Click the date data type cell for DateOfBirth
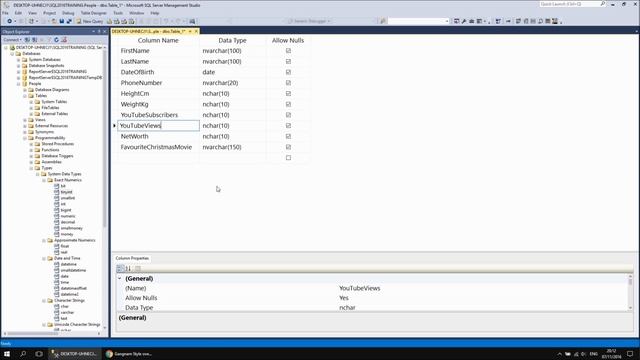Image resolution: width=640 pixels, height=360 pixels. click(233, 72)
